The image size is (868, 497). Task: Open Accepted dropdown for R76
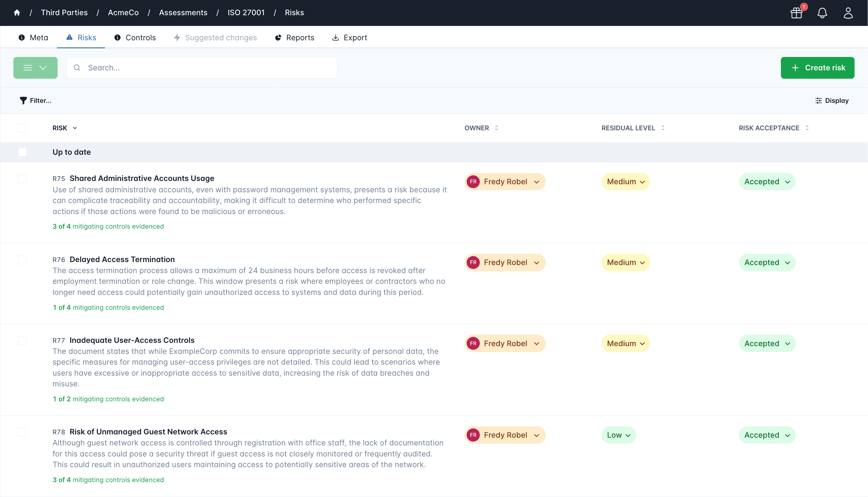tap(767, 262)
